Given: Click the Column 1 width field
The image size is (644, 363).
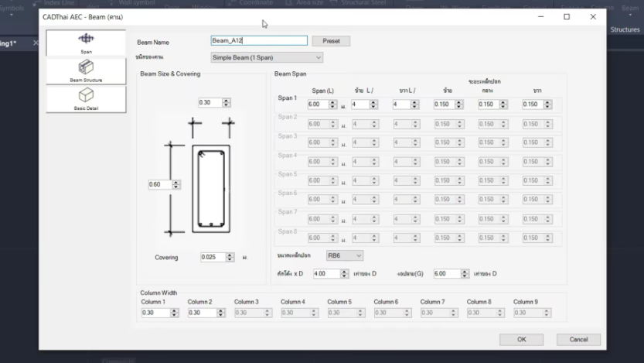Looking at the screenshot, I should (x=155, y=313).
